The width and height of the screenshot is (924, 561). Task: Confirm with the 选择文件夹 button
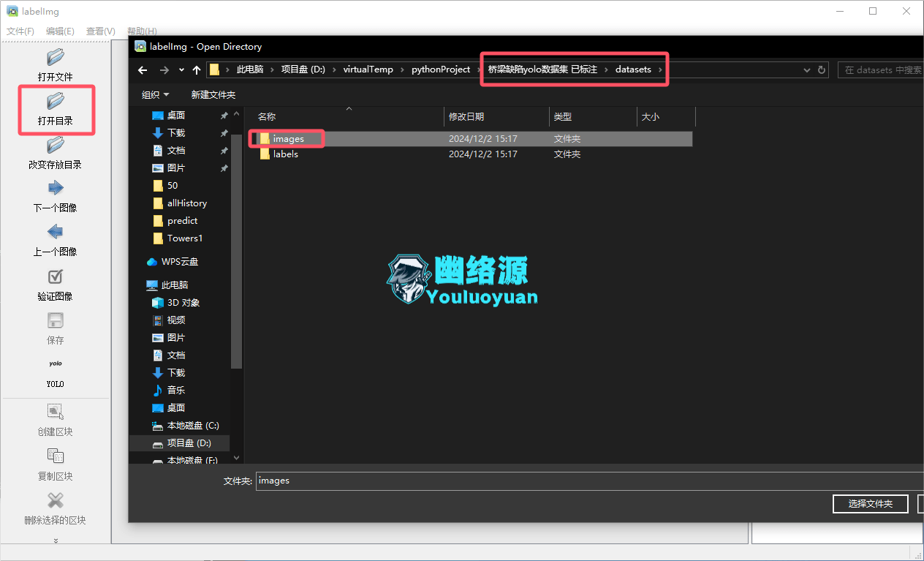870,503
